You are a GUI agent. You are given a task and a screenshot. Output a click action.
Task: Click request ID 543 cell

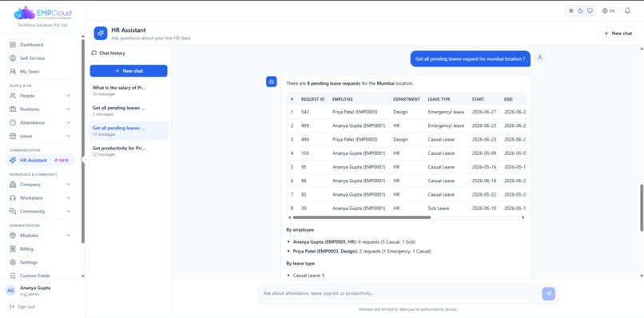(304, 112)
